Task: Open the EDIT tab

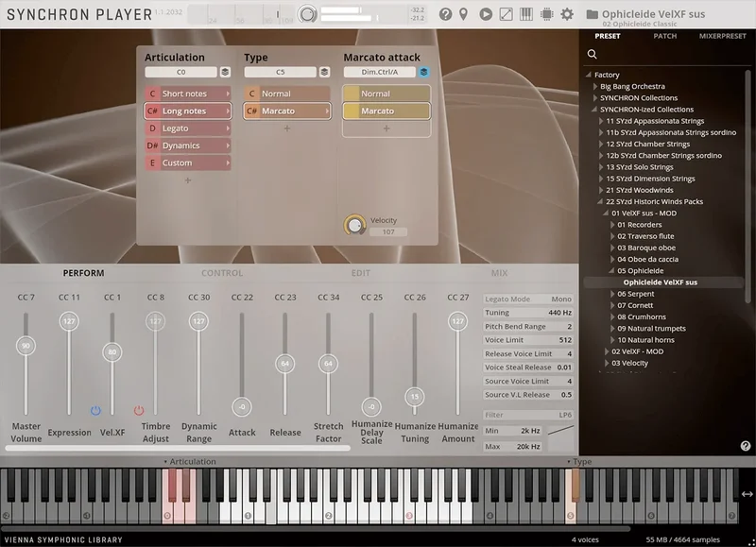Action: click(361, 273)
